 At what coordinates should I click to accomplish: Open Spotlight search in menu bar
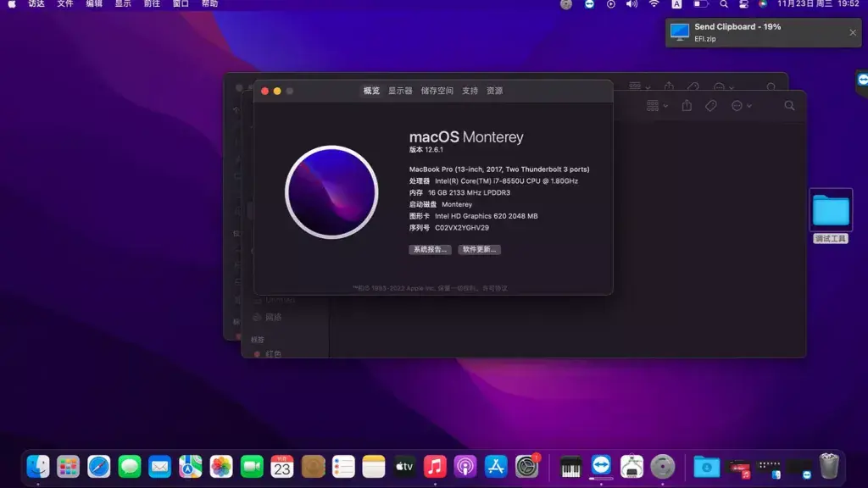point(724,4)
